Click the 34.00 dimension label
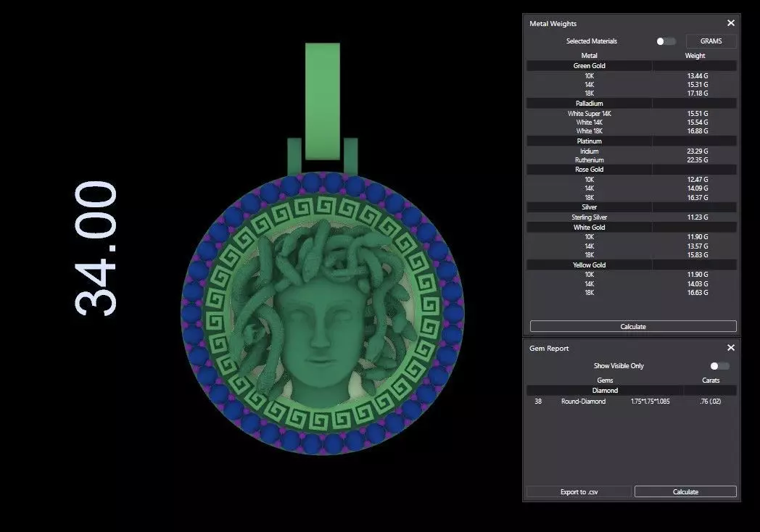 coord(96,249)
